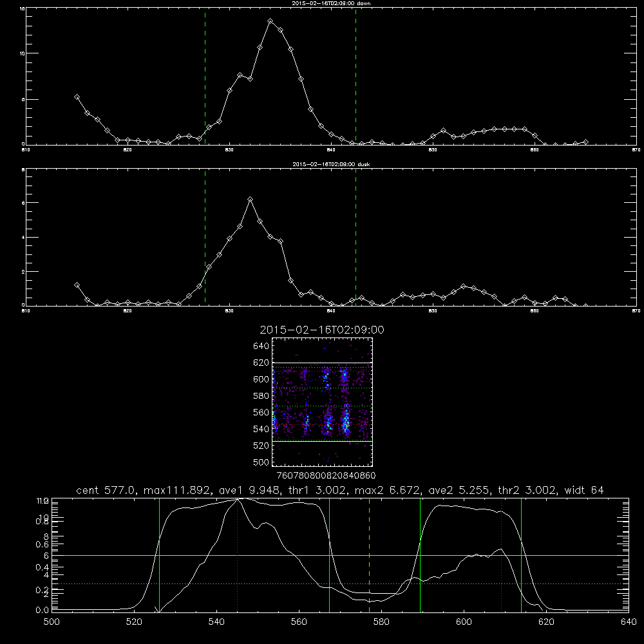Screen dimensions: 644x644
Task: Click the '2015-02-16T02:09:00 dawn' plot title
Action: pyautogui.click(x=330, y=3)
